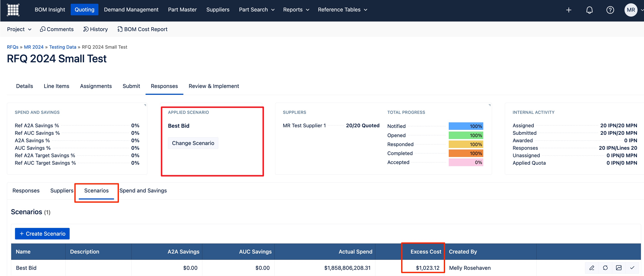Screen dimensions: 644x276
Task: Apply Best Bid scenario using checkmark icon
Action: (x=632, y=268)
